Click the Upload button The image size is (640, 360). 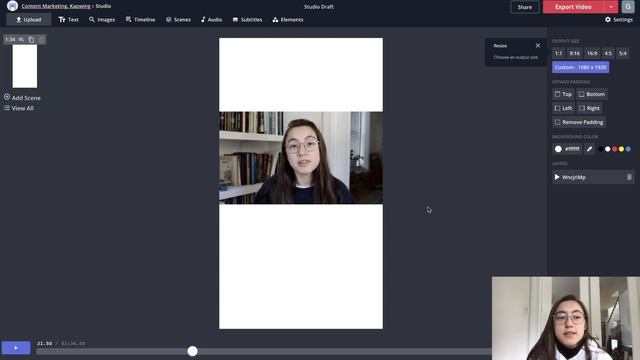[x=29, y=20]
